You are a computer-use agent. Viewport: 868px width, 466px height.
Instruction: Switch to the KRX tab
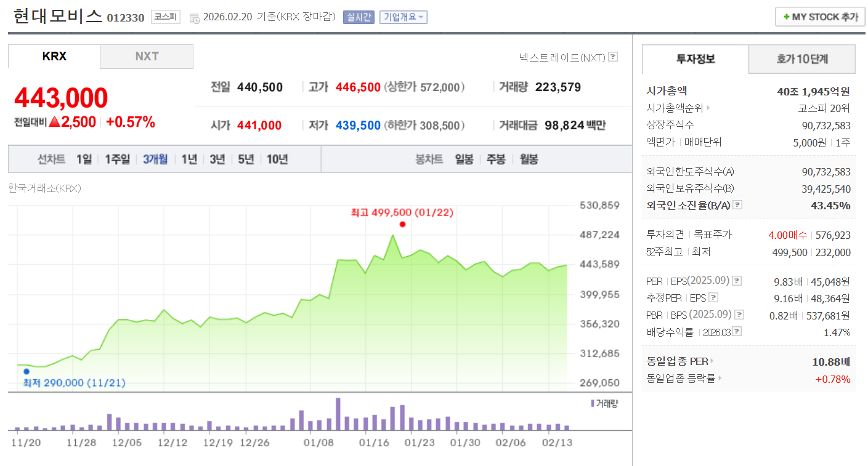click(54, 57)
